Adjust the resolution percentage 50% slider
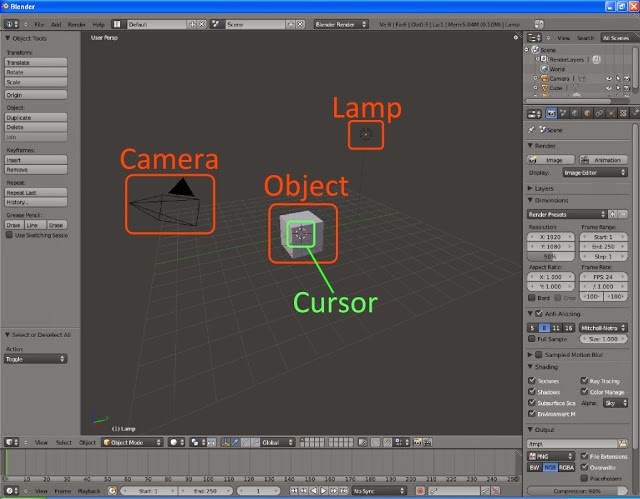The width and height of the screenshot is (640, 499). [x=551, y=257]
